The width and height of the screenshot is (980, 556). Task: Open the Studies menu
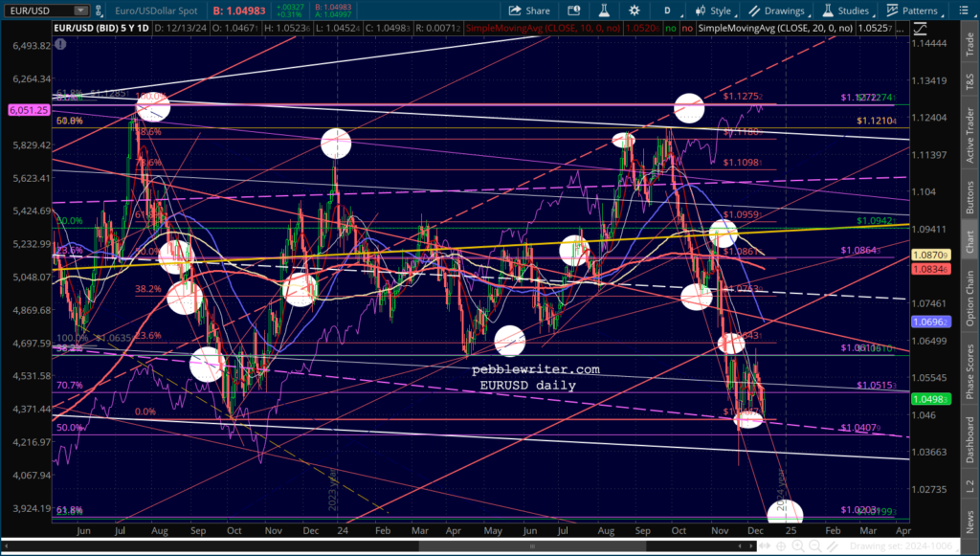pyautogui.click(x=846, y=11)
